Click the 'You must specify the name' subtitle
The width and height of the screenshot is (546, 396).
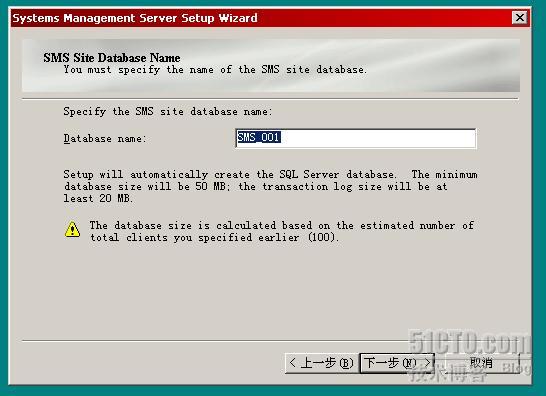point(215,70)
